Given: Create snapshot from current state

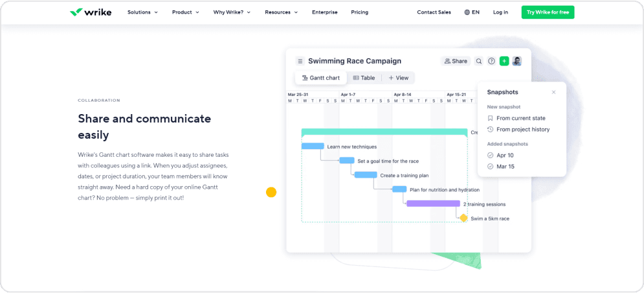Looking at the screenshot, I should pyautogui.click(x=520, y=118).
